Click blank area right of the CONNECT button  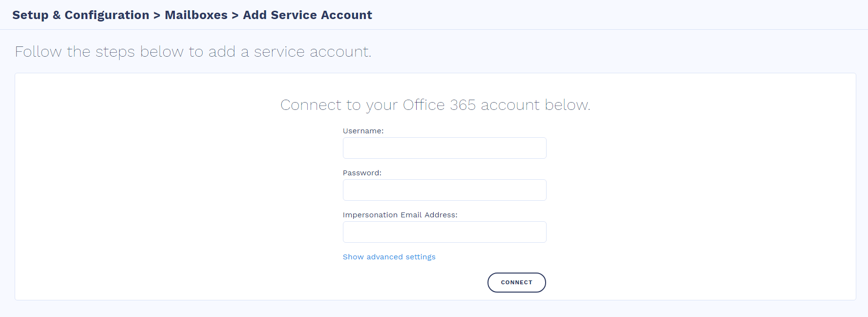[x=684, y=282]
